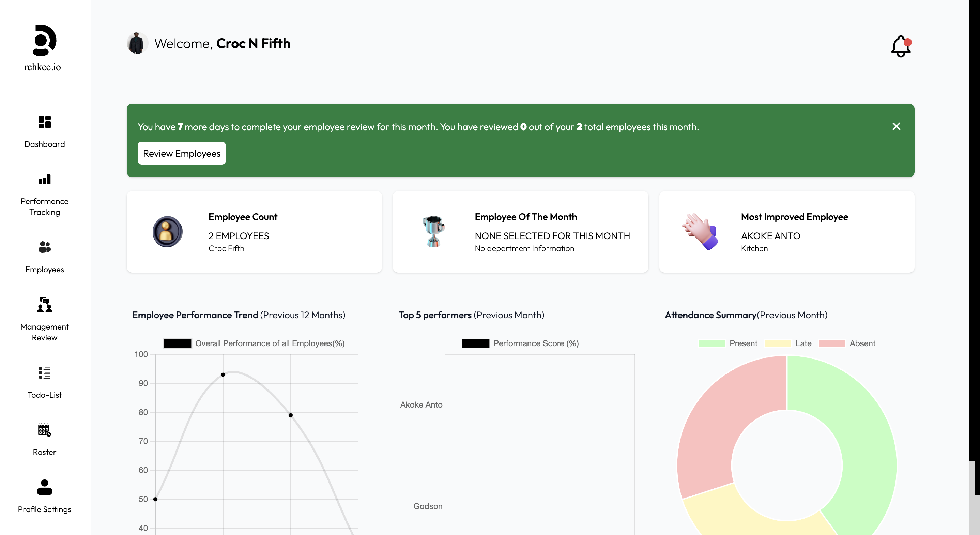The height and width of the screenshot is (535, 980).
Task: Click Top 5 performers heading
Action: pos(471,315)
